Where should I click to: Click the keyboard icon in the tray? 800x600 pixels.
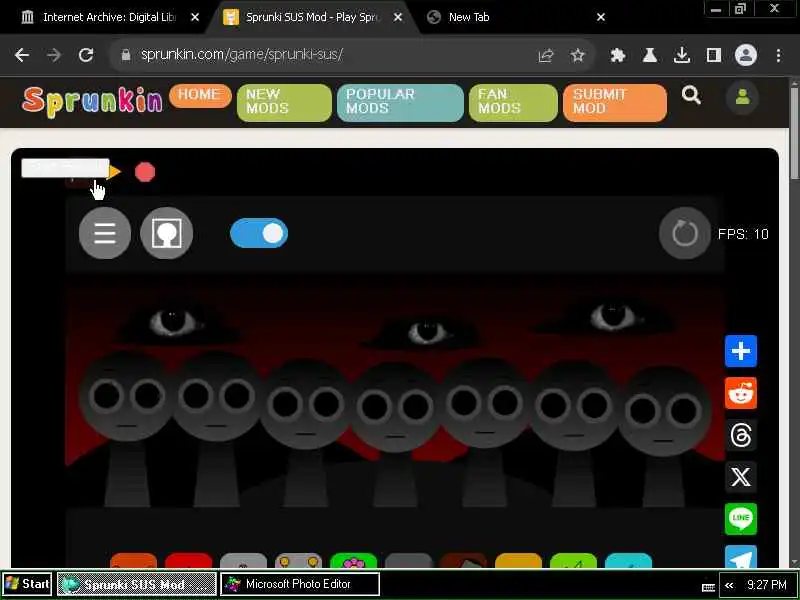click(708, 587)
